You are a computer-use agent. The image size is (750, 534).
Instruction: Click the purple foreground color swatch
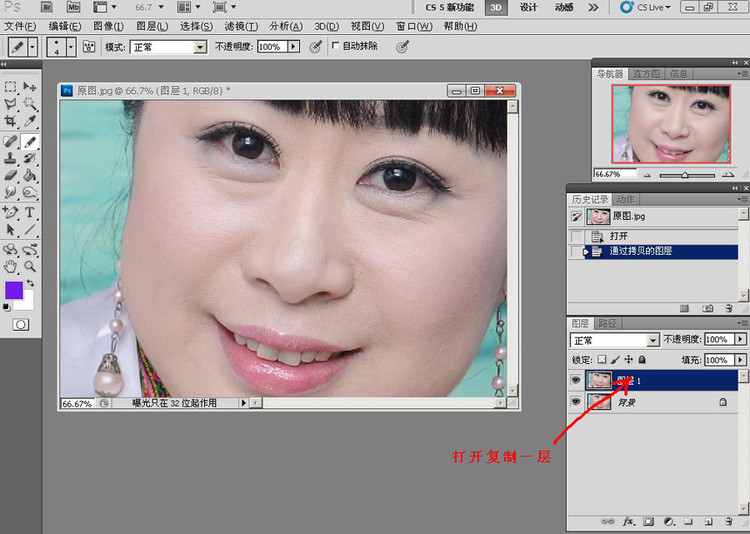pos(14,290)
